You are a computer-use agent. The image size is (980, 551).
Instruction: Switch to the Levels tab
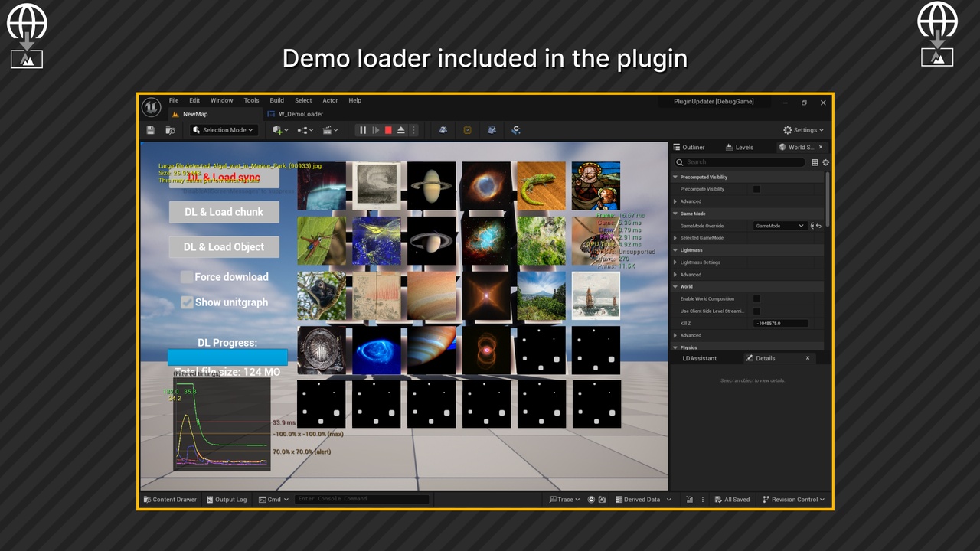[740, 147]
